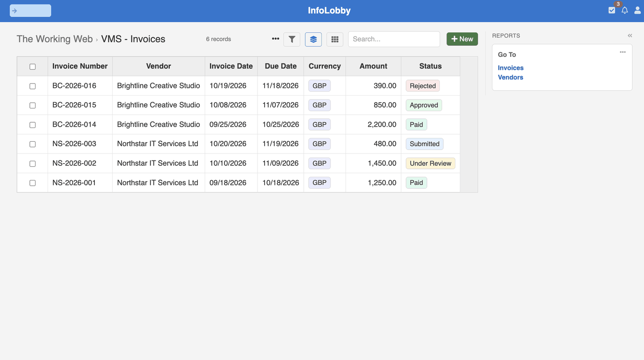Open the toolbar ellipsis more options
This screenshot has height=360, width=644.
click(x=275, y=39)
